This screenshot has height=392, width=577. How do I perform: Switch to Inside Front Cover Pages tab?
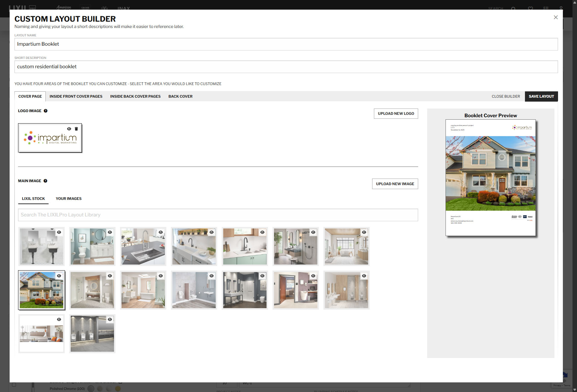[76, 96]
